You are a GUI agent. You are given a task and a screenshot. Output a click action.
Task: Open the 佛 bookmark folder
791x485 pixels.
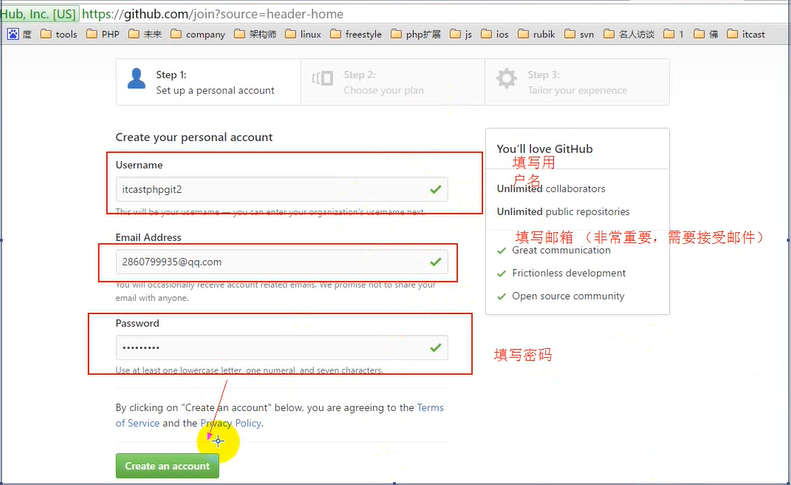point(706,34)
